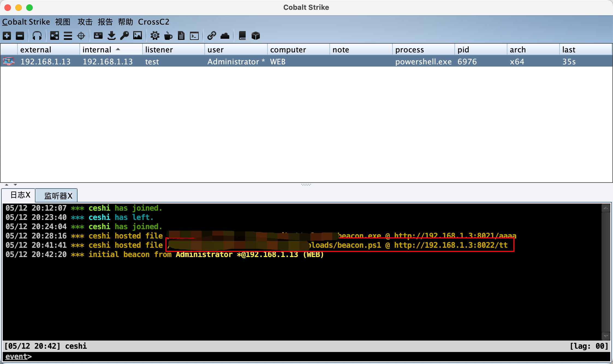Click the [lag: 00] status text
This screenshot has width=613, height=364.
[589, 346]
